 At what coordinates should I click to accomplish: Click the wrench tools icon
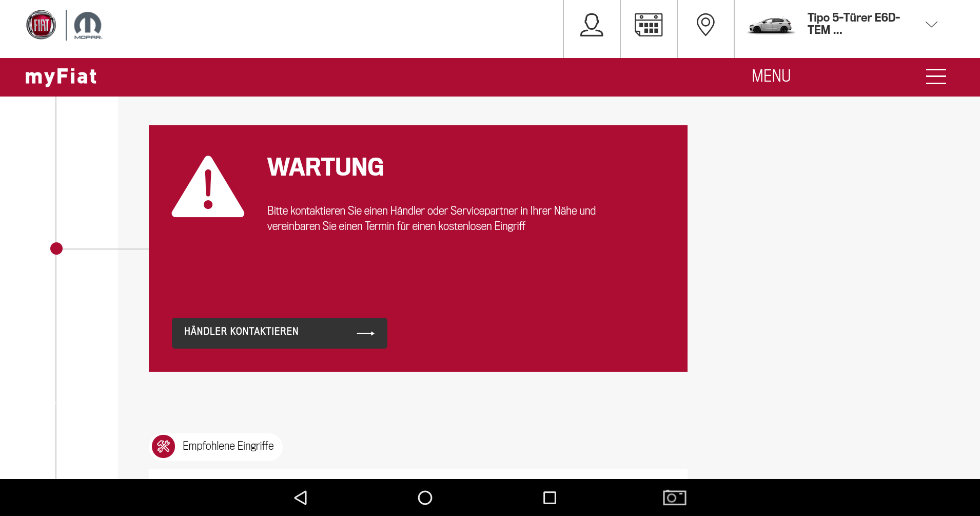click(164, 446)
